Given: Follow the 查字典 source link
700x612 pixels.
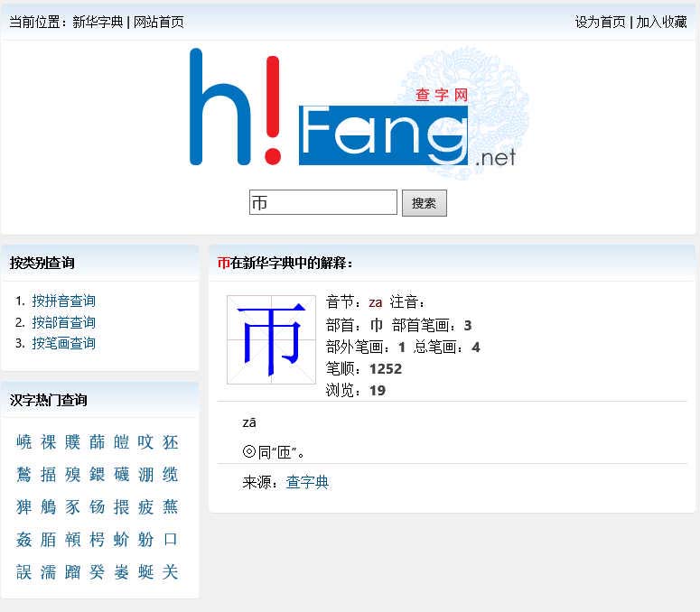Looking at the screenshot, I should tap(307, 482).
